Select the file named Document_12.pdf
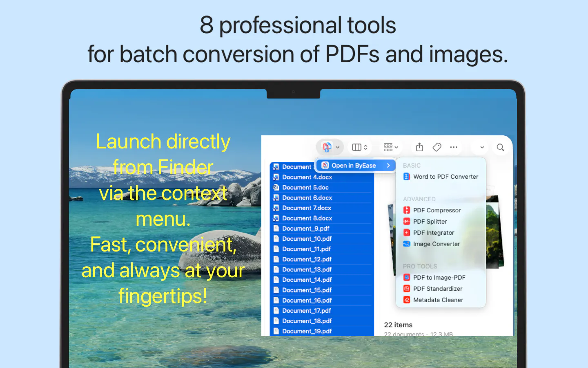Screen dimensions: 588x368 click(x=322, y=259)
